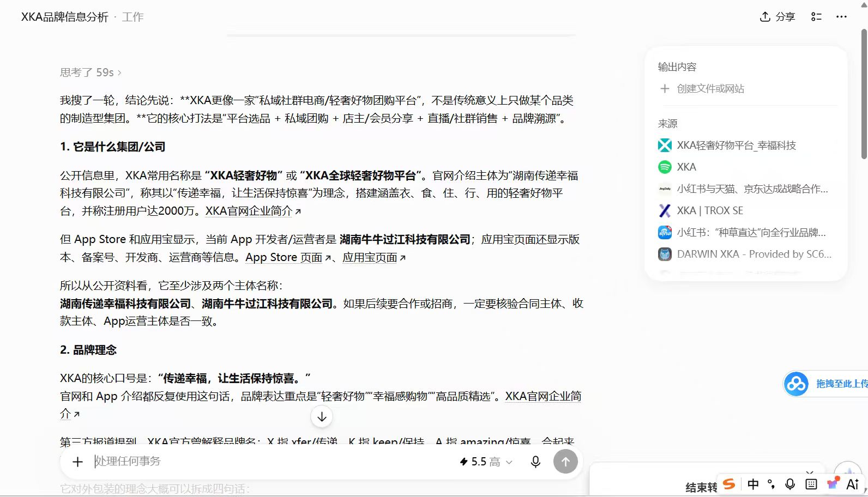Click the XKA | TROX SE source icon

[665, 211]
